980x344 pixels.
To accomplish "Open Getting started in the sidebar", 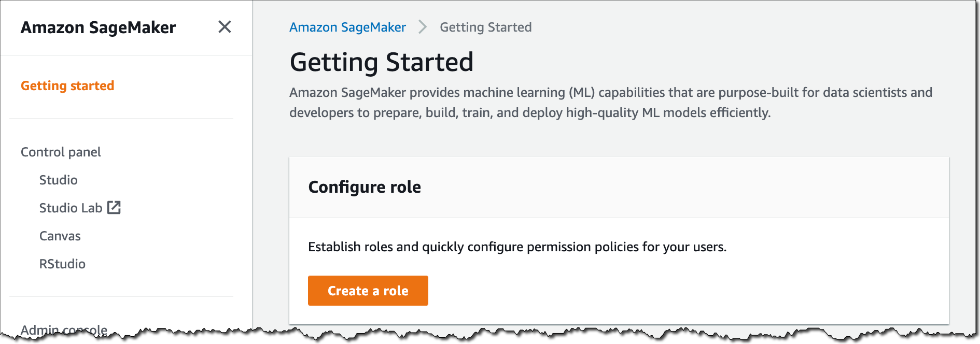I will coord(67,85).
